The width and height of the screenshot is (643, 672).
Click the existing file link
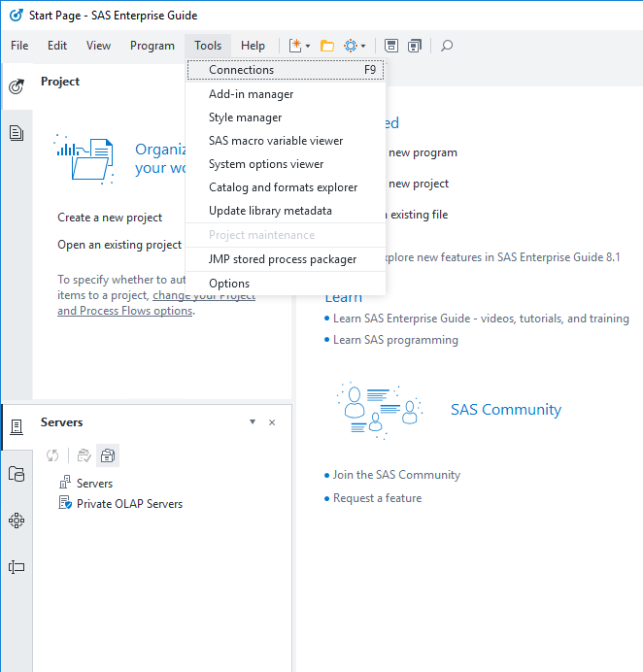[x=419, y=215]
